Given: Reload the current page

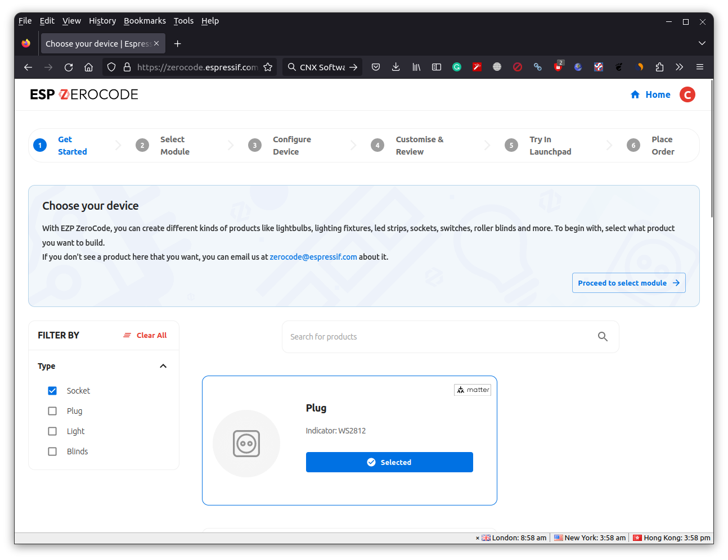Looking at the screenshot, I should (69, 67).
